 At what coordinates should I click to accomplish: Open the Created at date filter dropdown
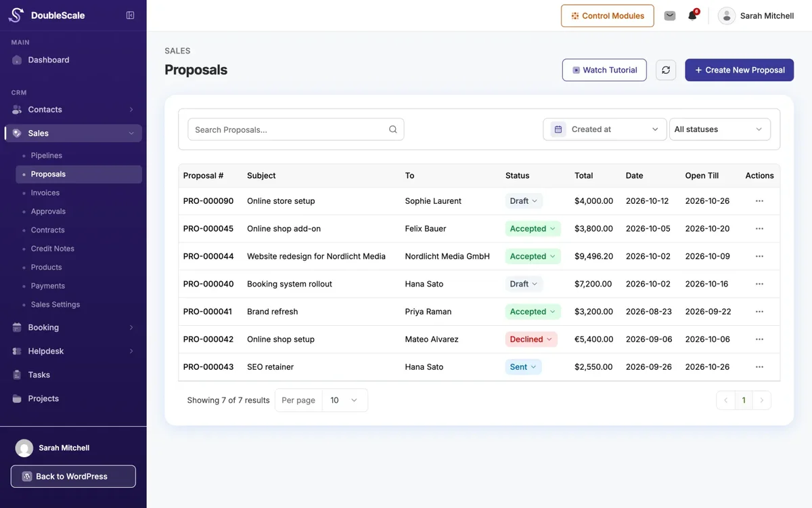(605, 129)
